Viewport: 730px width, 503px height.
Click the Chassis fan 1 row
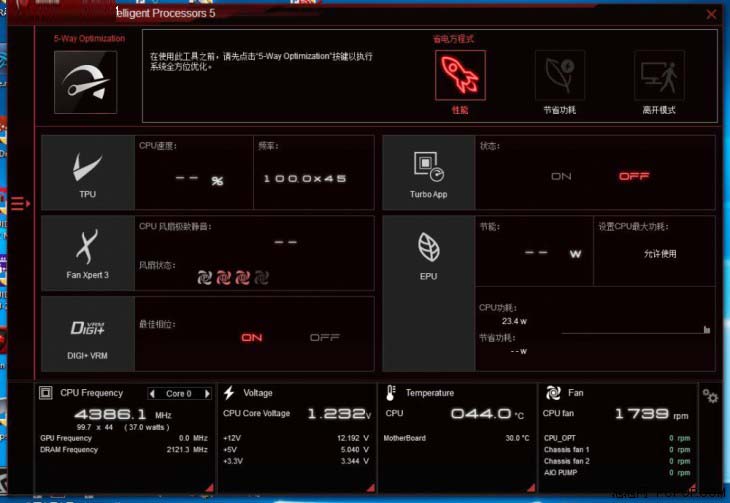(617, 449)
